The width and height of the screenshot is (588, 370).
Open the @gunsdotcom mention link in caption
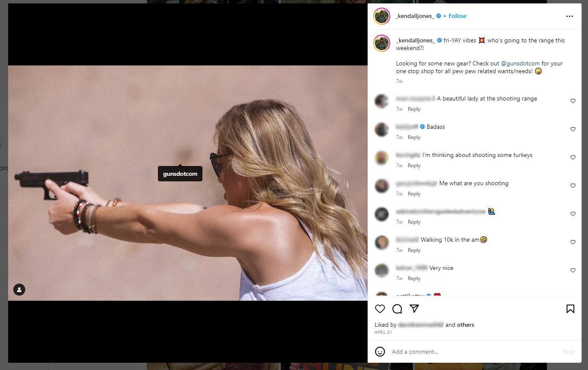click(x=520, y=63)
